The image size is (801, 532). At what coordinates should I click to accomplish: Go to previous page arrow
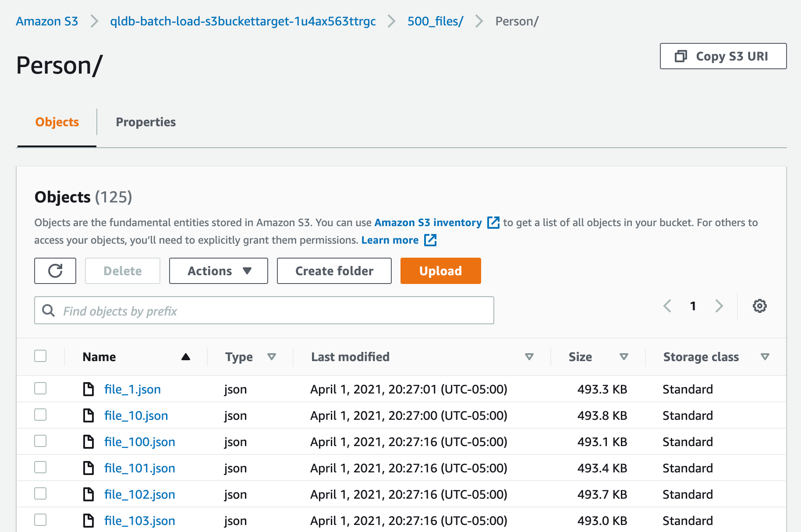(667, 306)
